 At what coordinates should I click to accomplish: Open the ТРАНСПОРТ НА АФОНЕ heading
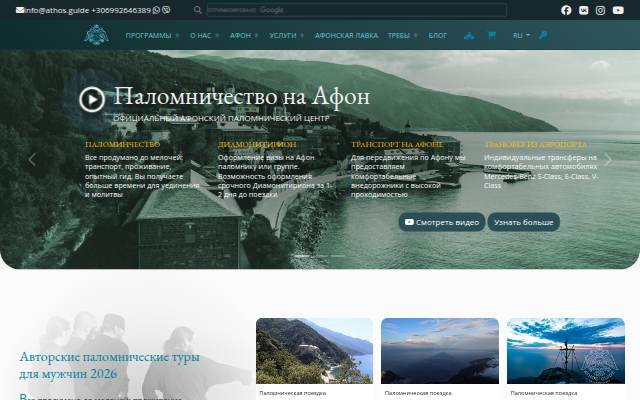pos(397,144)
